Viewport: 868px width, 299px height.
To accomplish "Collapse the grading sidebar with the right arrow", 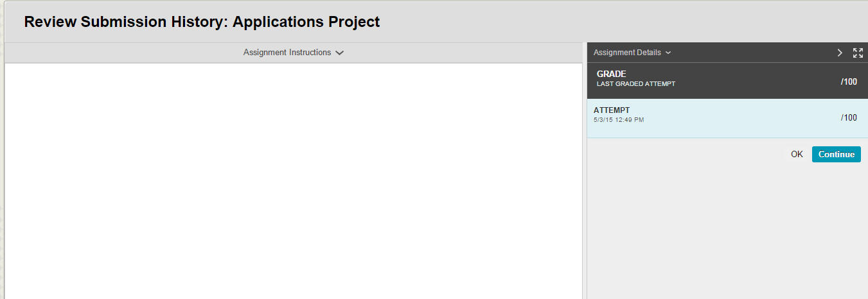I will (840, 53).
